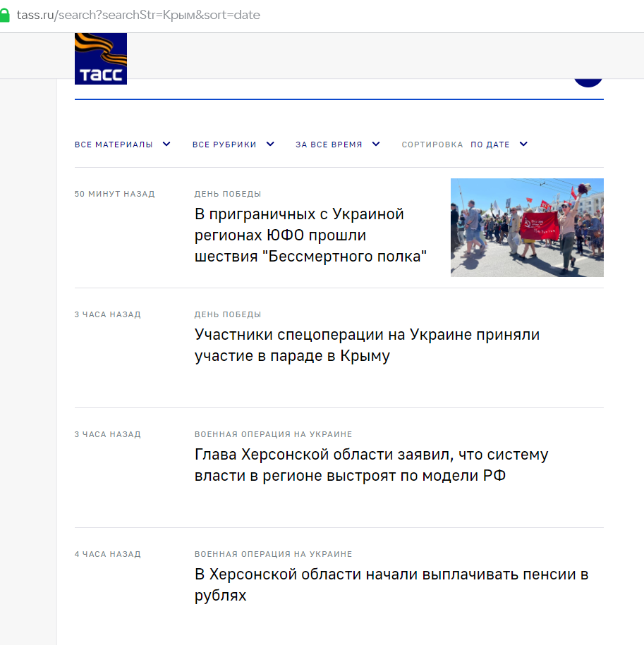The image size is (644, 645).
Task: Click 3 ЧАСА НАЗАД timestamp of Херсонской глава article
Action: pos(107,434)
